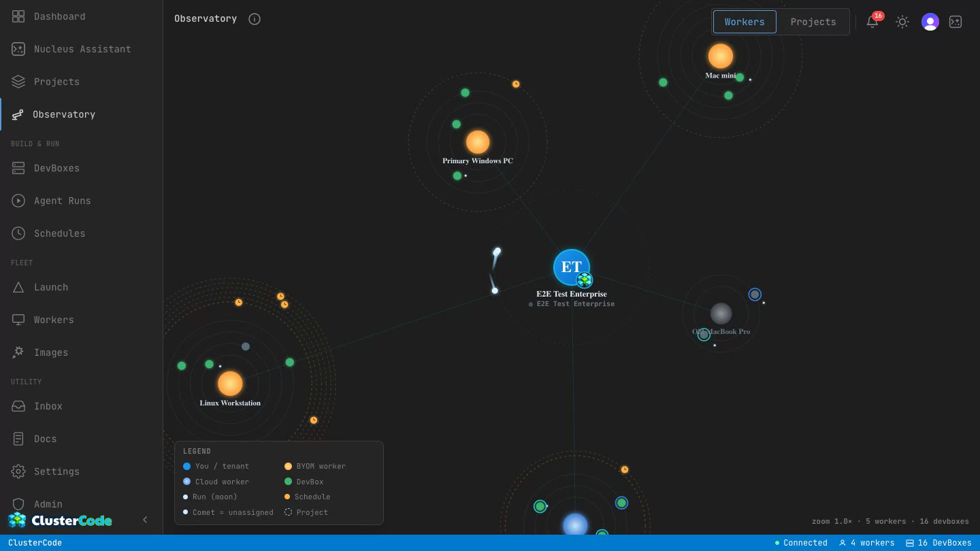980x551 pixels.
Task: Select the ET tenant node
Action: click(x=572, y=267)
